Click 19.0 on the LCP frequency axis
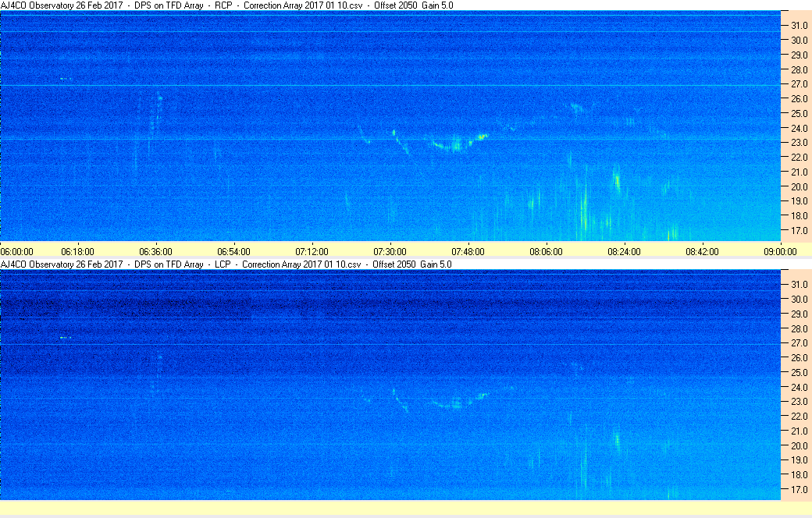 [x=799, y=460]
